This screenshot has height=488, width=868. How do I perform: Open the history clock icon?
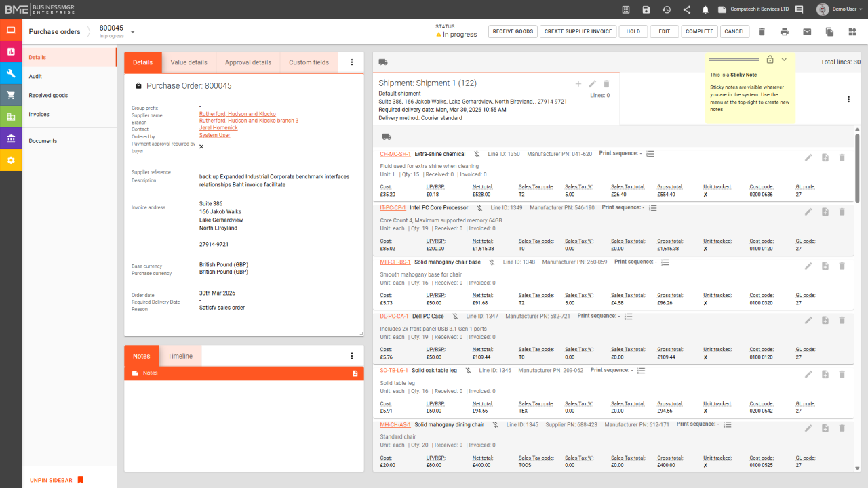pyautogui.click(x=667, y=9)
